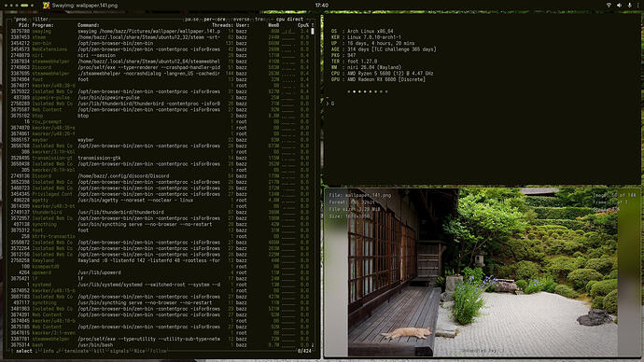Click the 'Threads:' column header
Viewport: 644px width, 362px height.
pos(222,25)
